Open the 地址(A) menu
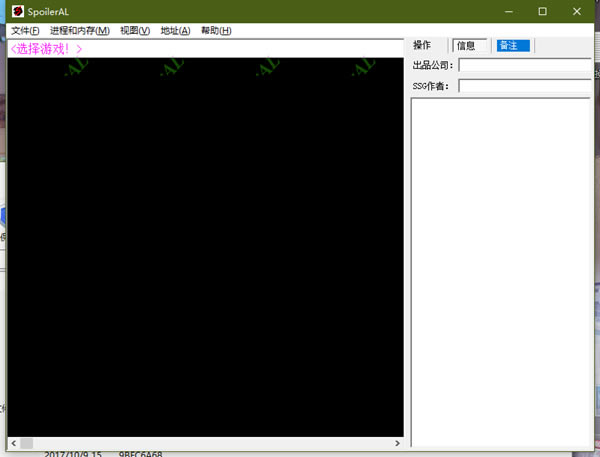 click(175, 31)
